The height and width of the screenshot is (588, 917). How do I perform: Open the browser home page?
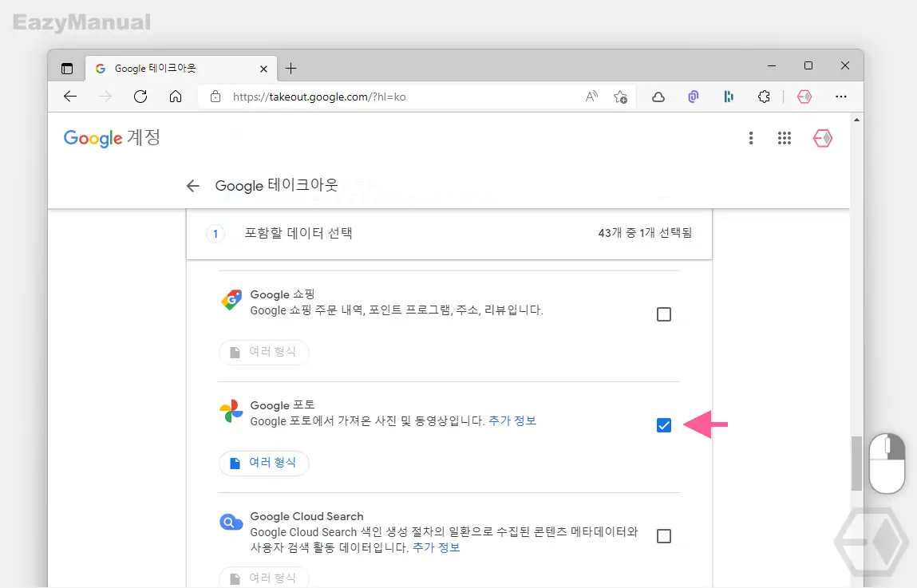176,97
